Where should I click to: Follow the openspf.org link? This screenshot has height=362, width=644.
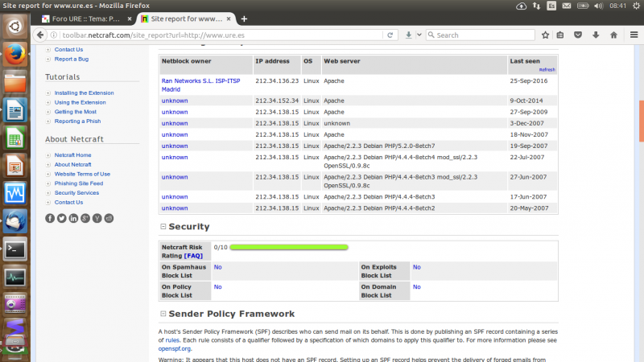pyautogui.click(x=175, y=349)
